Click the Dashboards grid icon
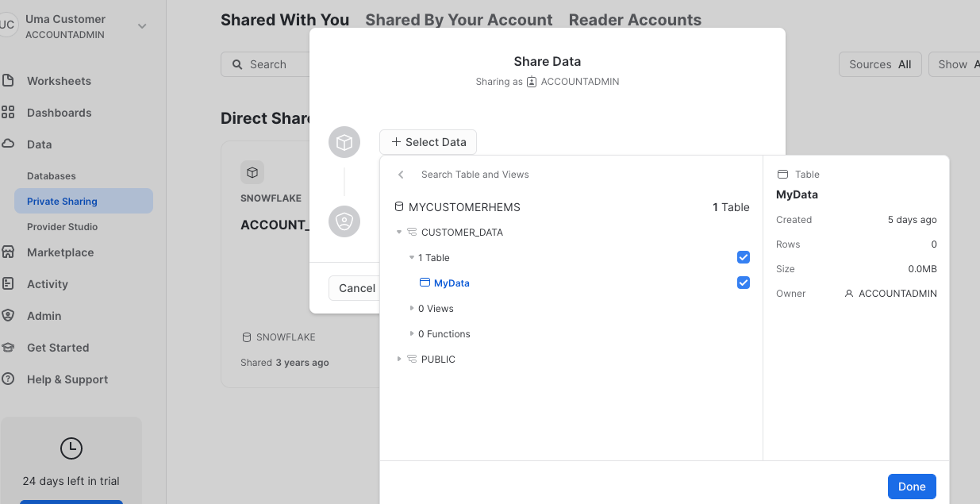980x504 pixels. [x=8, y=113]
